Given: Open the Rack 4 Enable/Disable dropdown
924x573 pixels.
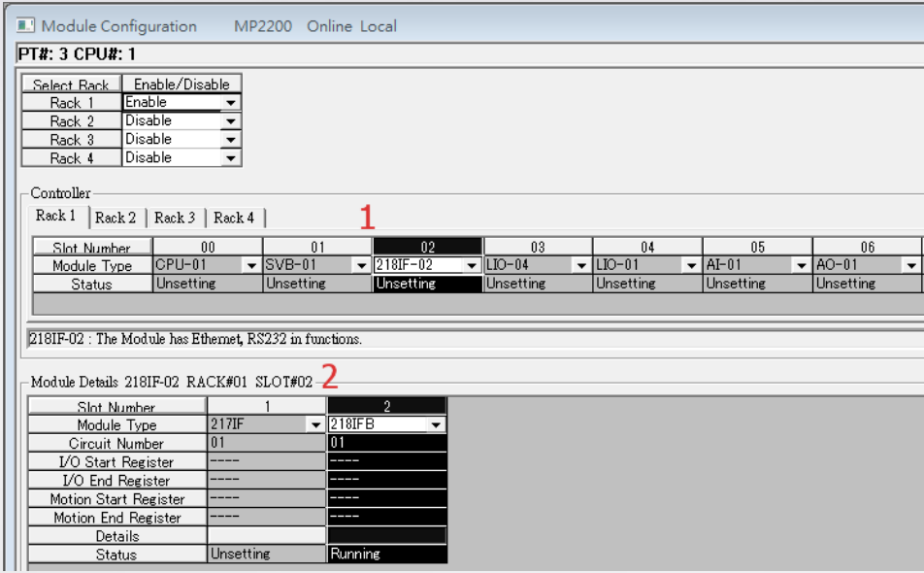Looking at the screenshot, I should point(231,158).
